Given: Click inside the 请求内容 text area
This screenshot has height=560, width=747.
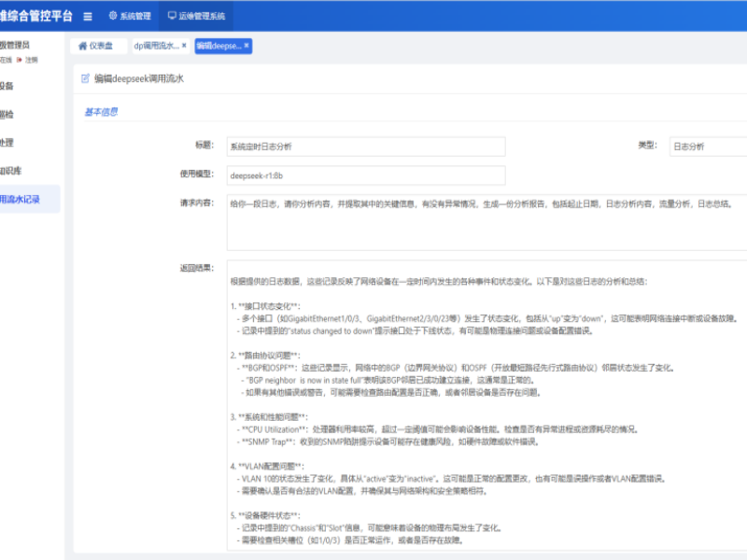Looking at the screenshot, I should pos(486,221).
